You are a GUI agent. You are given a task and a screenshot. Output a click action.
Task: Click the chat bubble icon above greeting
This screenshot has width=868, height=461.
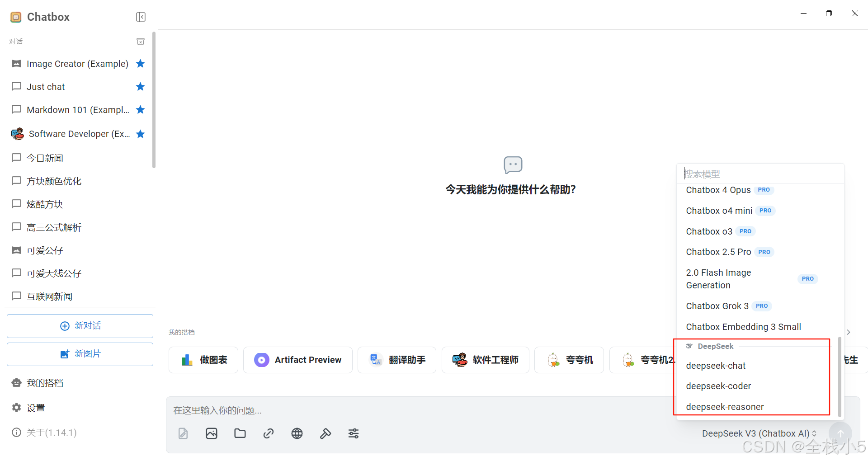coord(513,165)
